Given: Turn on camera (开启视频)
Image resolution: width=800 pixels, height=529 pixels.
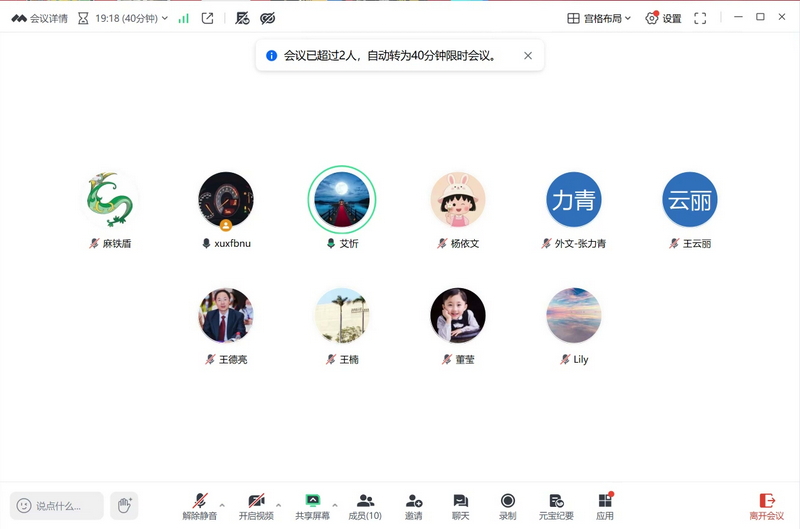Looking at the screenshot, I should pos(256,506).
